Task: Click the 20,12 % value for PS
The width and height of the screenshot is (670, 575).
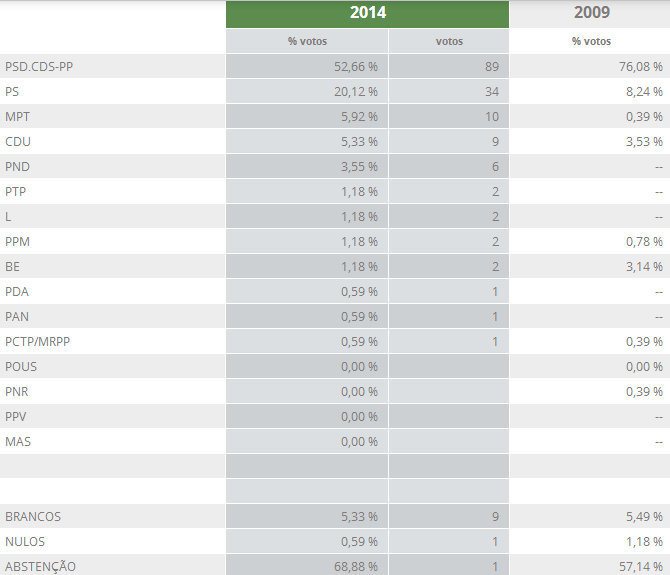Action: point(356,92)
